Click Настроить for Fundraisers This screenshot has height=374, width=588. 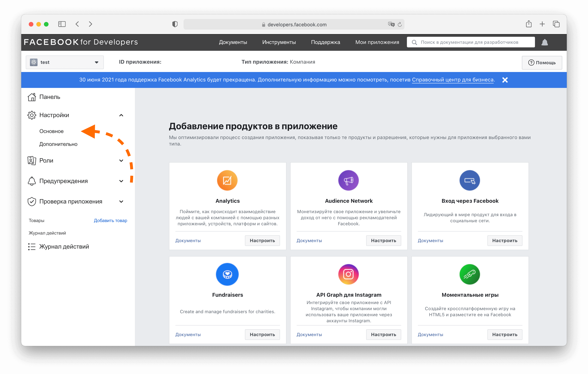point(262,334)
